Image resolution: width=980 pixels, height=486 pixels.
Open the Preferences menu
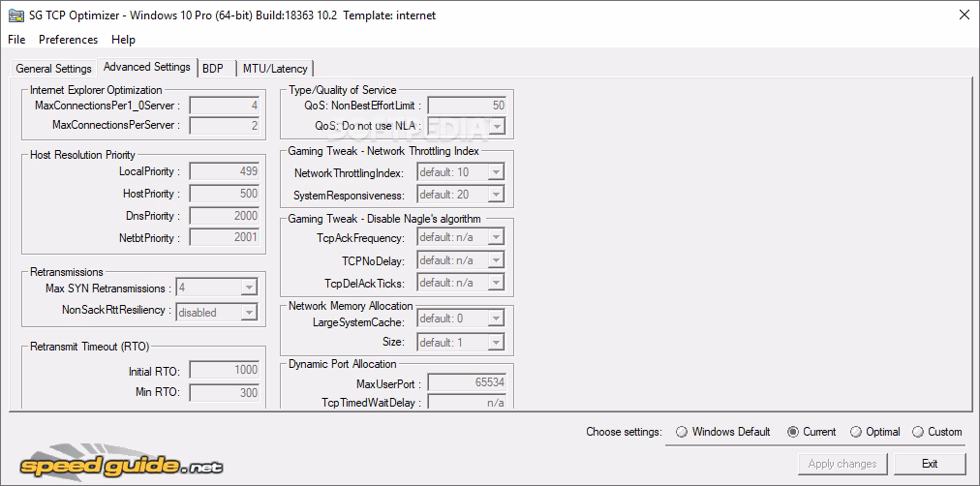tap(68, 40)
